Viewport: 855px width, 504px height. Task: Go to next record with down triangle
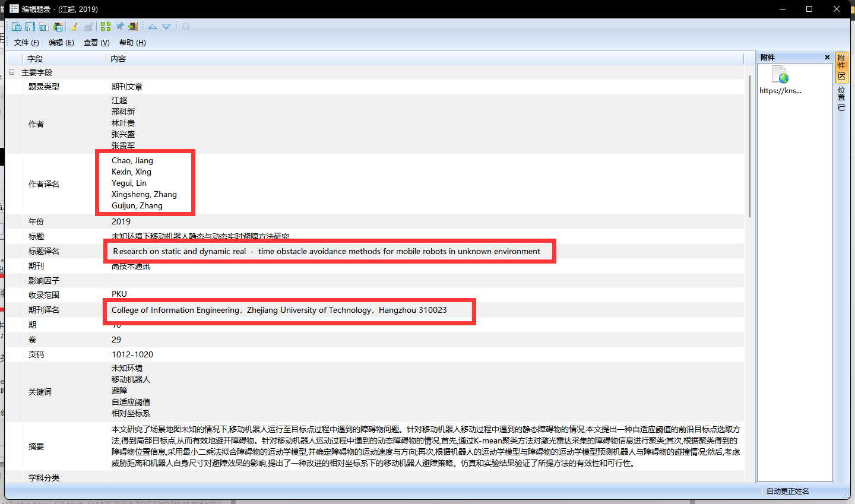[166, 26]
